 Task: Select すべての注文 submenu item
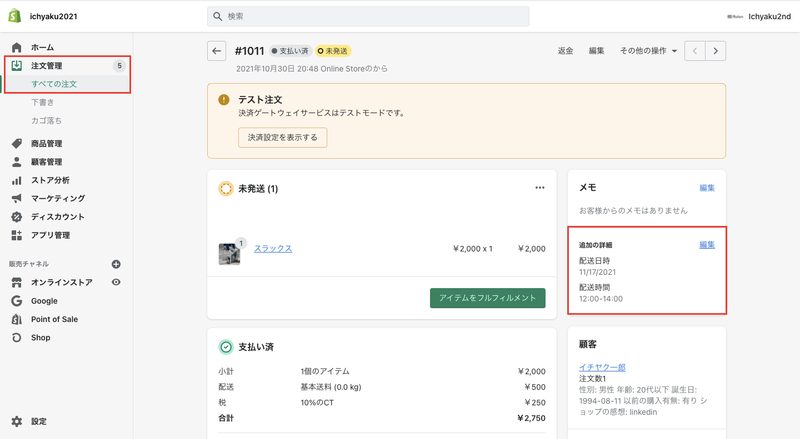click(54, 84)
